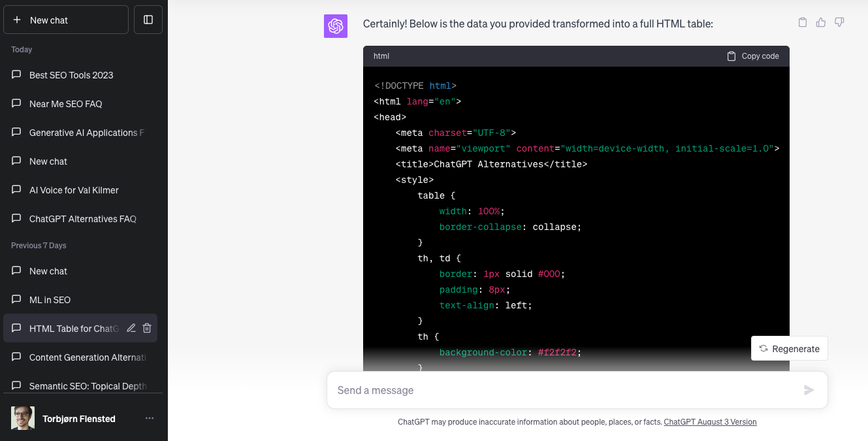Viewport: 868px width, 441px height.
Task: Open the Semantic SEO: Topical Depth chat
Action: click(x=80, y=386)
